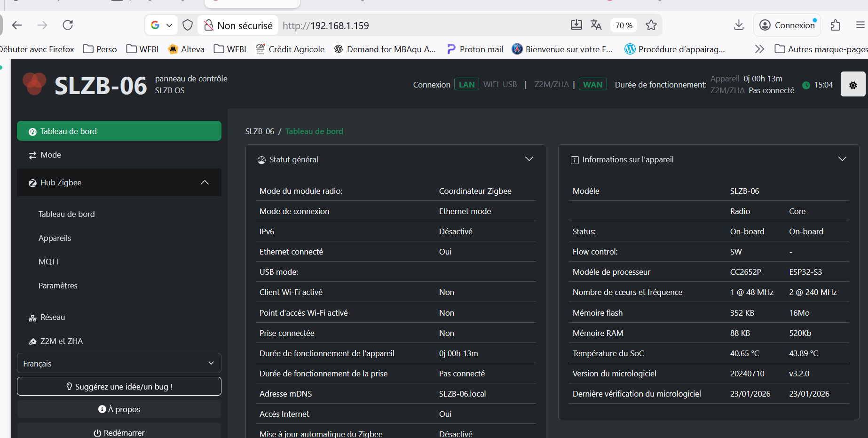Click the theme settings gear icon
Image resolution: width=868 pixels, height=438 pixels.
coord(852,85)
